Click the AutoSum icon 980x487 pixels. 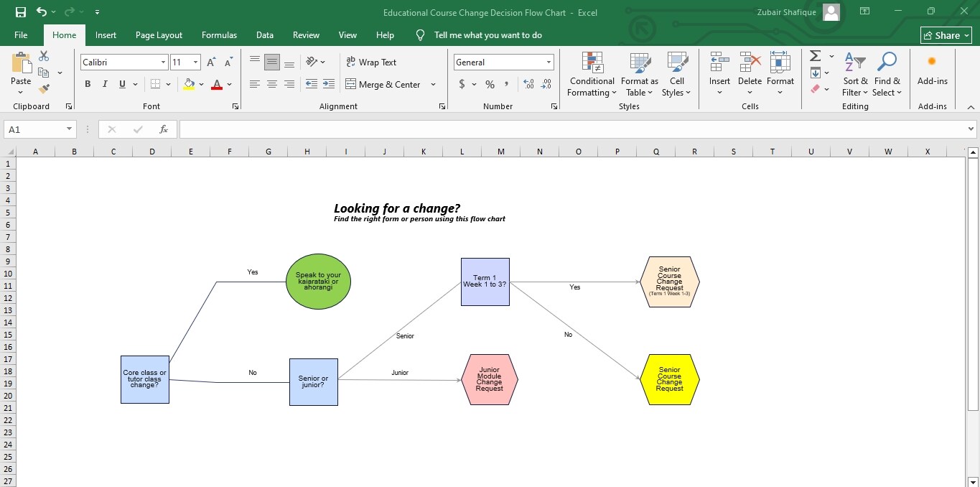815,55
